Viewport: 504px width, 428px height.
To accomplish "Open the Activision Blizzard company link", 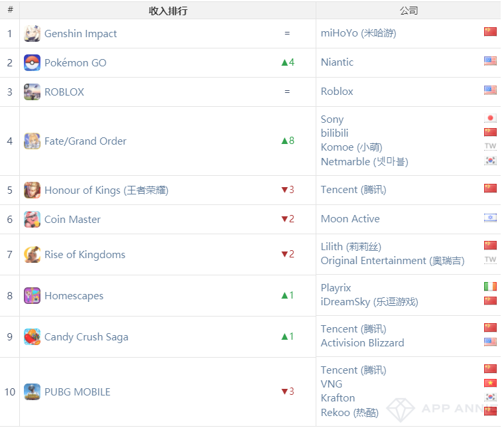I will [362, 343].
